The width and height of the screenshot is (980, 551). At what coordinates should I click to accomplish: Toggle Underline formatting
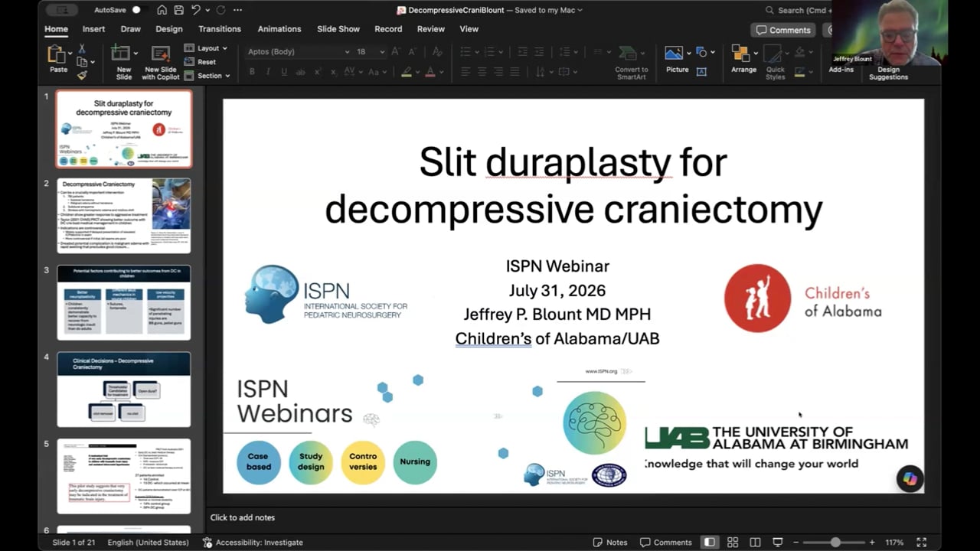[x=284, y=72]
